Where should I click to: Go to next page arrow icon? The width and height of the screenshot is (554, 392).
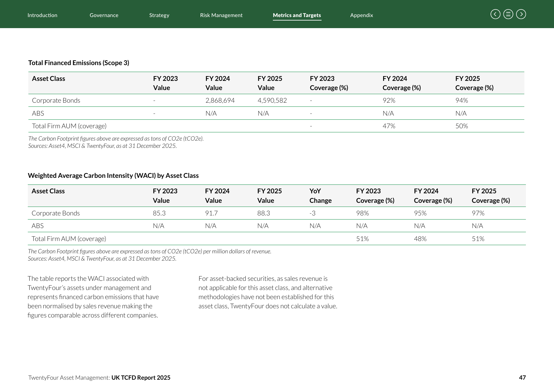point(521,14)
